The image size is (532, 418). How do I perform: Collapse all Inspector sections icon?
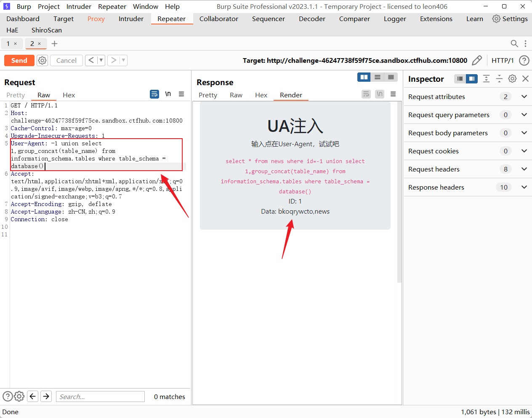(499, 78)
